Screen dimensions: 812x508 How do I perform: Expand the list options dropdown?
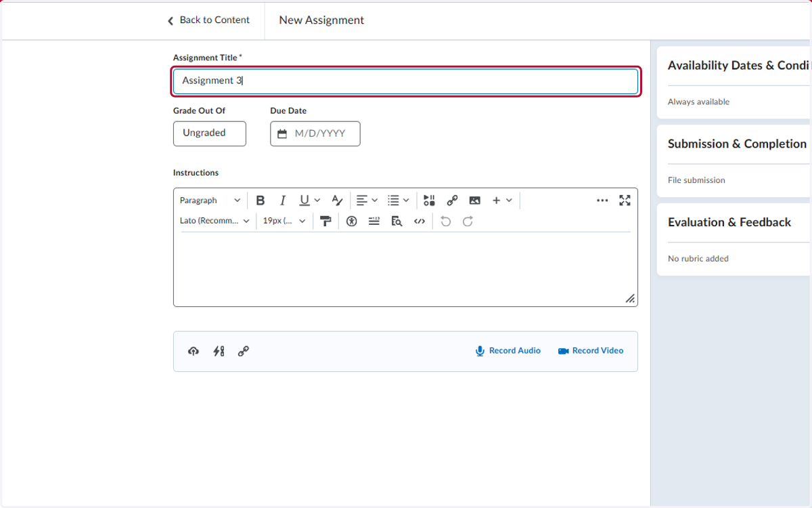(399, 200)
